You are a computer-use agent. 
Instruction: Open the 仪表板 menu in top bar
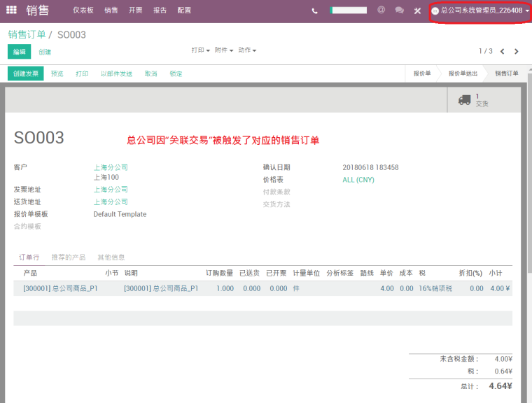(x=83, y=10)
